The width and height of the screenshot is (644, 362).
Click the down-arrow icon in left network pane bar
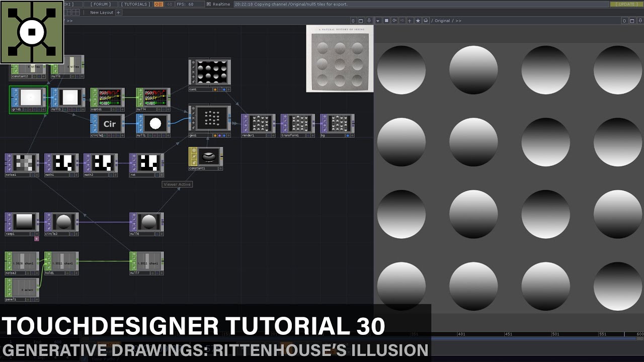tap(369, 21)
